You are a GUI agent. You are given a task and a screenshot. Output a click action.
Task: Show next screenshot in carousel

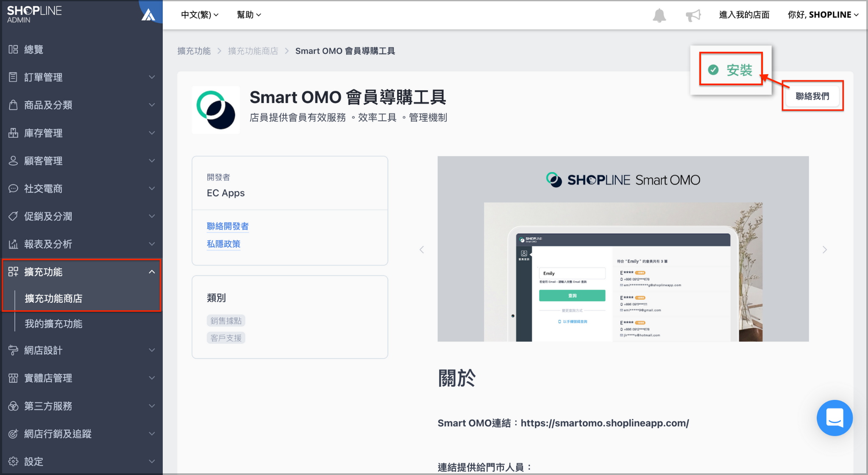tap(825, 249)
